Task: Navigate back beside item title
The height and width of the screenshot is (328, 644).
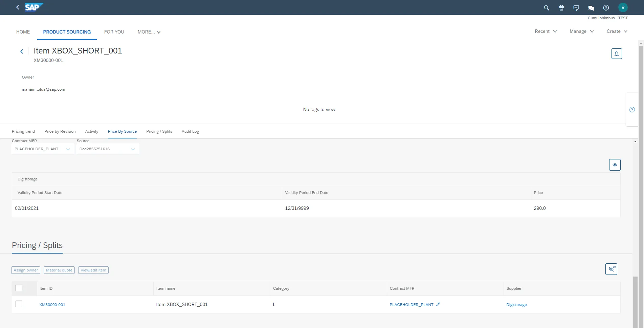Action: [x=22, y=51]
